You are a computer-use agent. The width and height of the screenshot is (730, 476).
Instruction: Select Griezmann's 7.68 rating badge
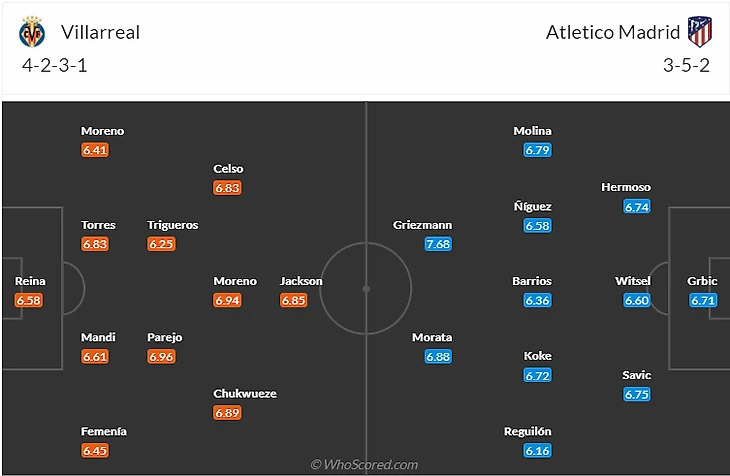click(438, 244)
